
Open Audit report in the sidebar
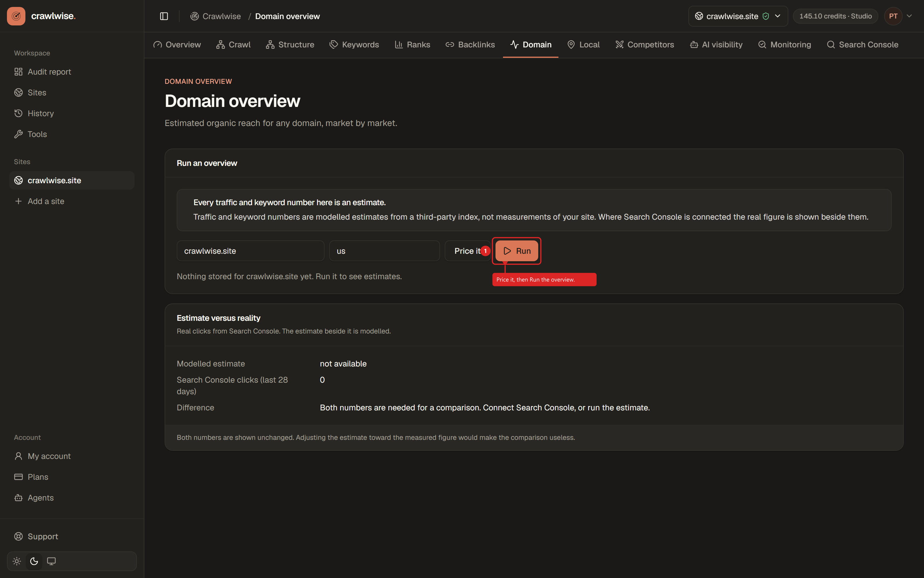click(x=72, y=72)
